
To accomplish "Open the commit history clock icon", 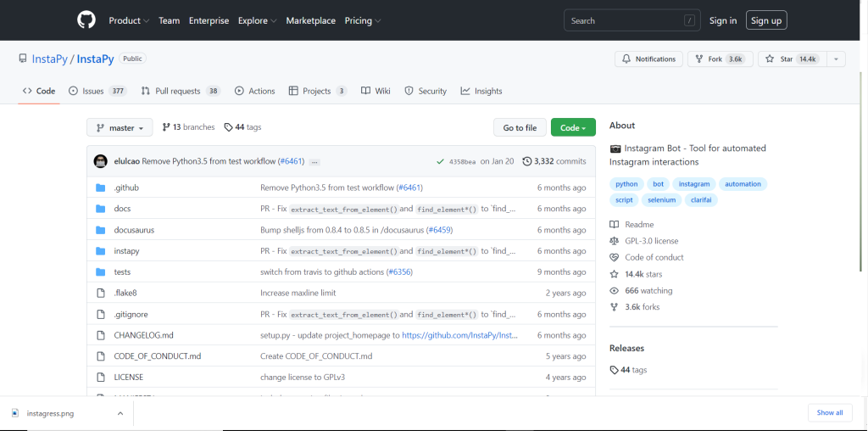I will (x=527, y=161).
